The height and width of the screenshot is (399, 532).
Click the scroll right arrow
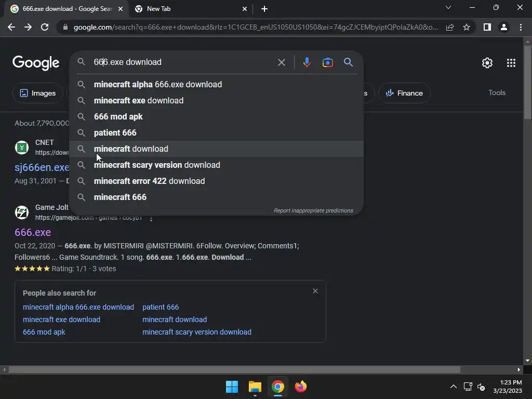click(x=518, y=370)
